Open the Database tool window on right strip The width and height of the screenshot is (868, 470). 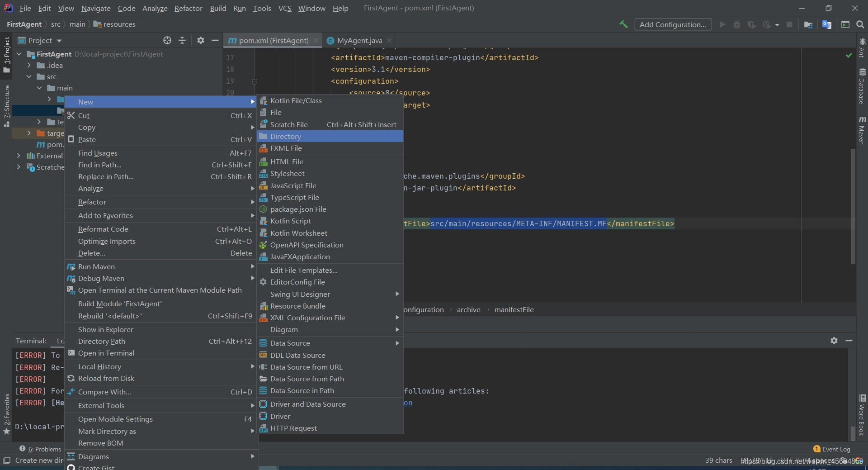tap(862, 86)
